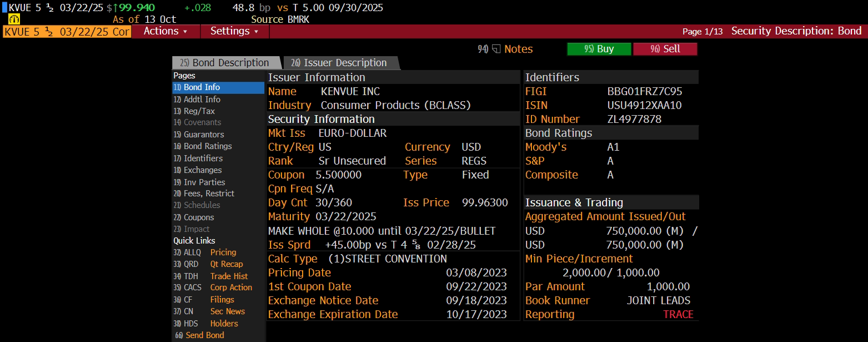
Task: Click the Send Bond link
Action: pyautogui.click(x=204, y=335)
